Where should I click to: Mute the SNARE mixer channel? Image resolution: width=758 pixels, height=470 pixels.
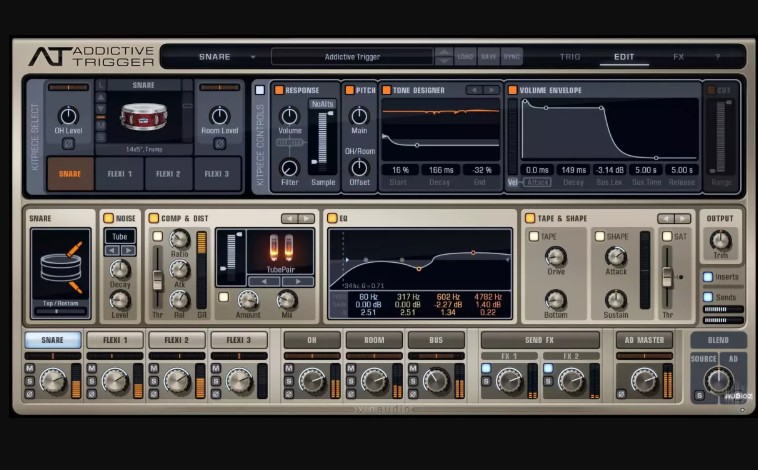click(30, 368)
